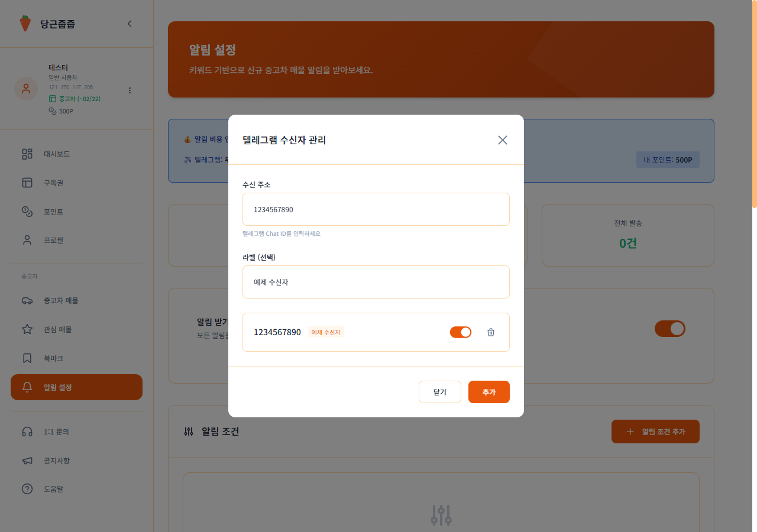Open the three-dot menu beside 테스터 profile
This screenshot has height=532, width=757.
(130, 90)
